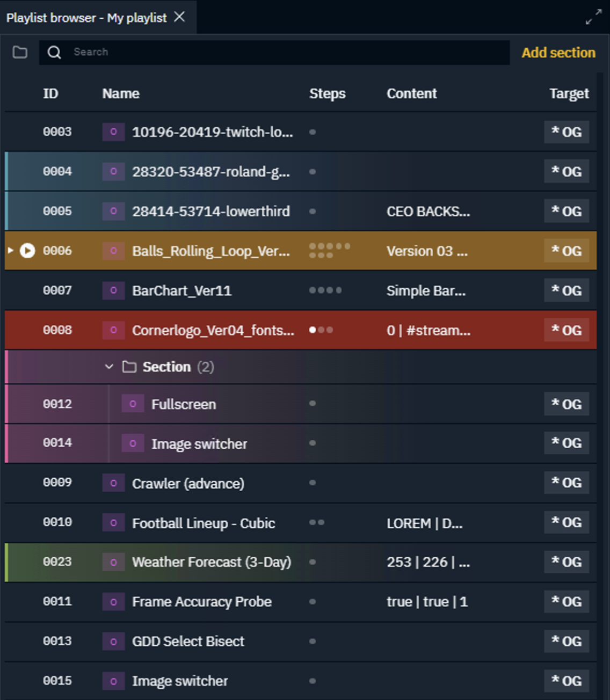Click the OG target button on row 0007
This screenshot has width=610, height=700.
point(567,290)
